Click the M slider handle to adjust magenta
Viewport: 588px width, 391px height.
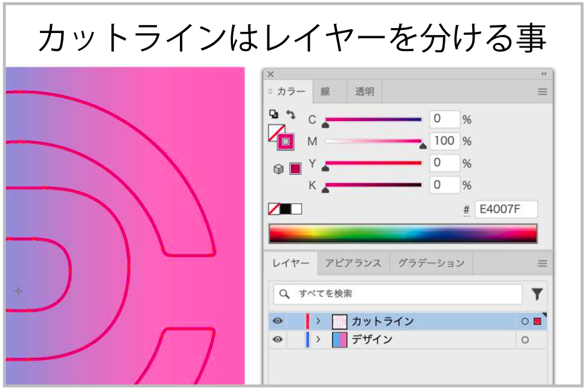coord(422,145)
